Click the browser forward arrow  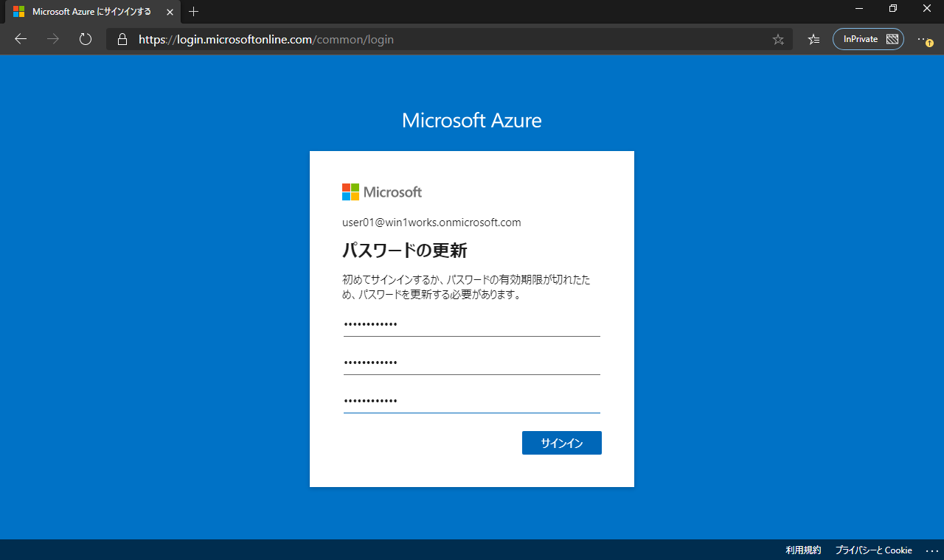tap(53, 39)
